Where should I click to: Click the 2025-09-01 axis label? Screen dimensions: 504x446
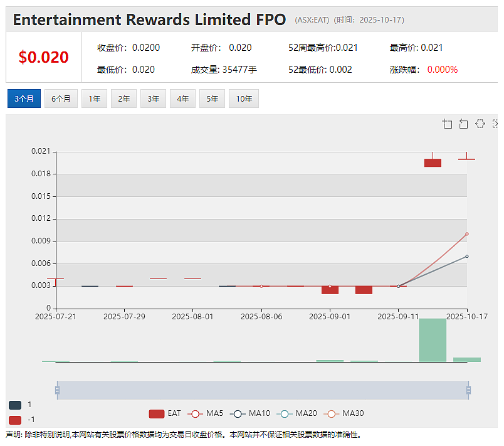[330, 317]
